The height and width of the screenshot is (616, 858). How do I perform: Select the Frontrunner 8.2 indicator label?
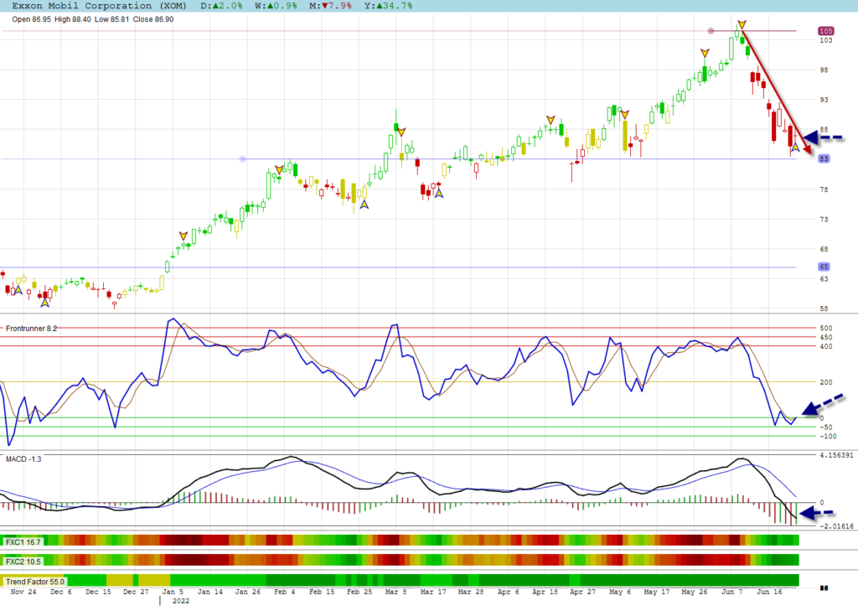tap(31, 329)
